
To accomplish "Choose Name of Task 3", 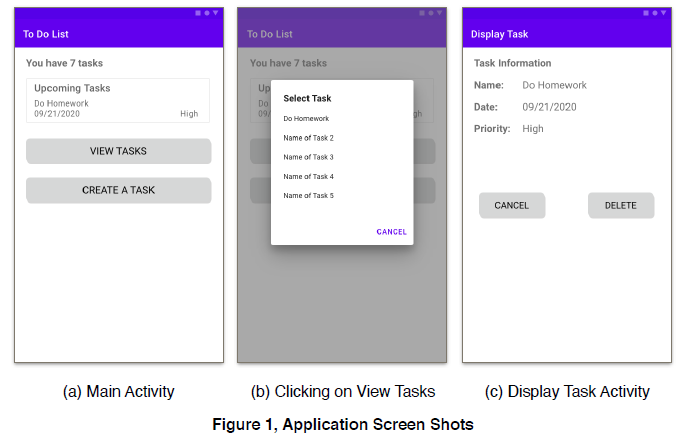I will tap(308, 157).
